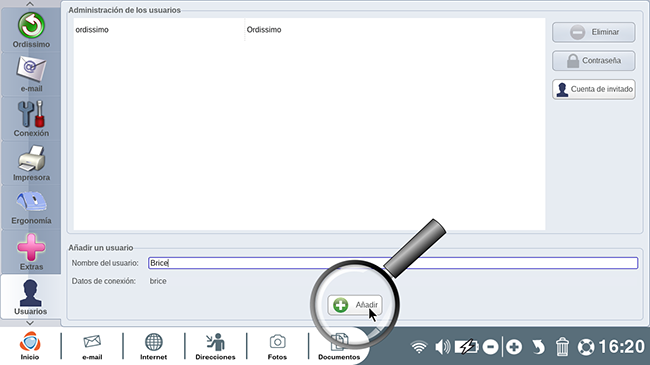This screenshot has height=365, width=650.
Task: Open the e-mail settings in sidebar
Action: 31,74
